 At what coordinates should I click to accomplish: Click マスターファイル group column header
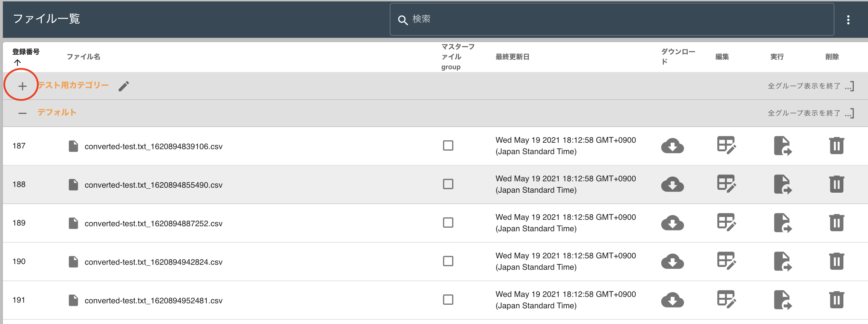click(x=458, y=57)
